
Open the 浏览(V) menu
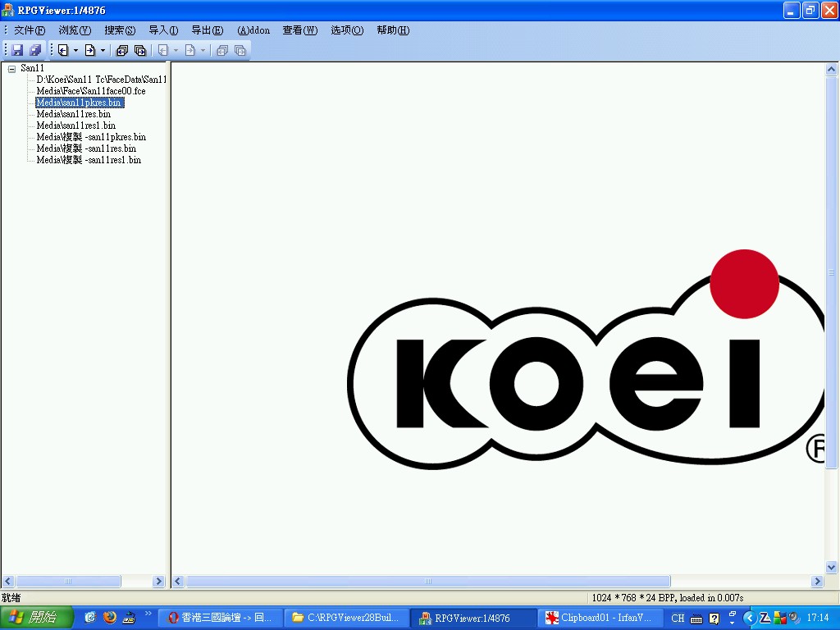[75, 30]
